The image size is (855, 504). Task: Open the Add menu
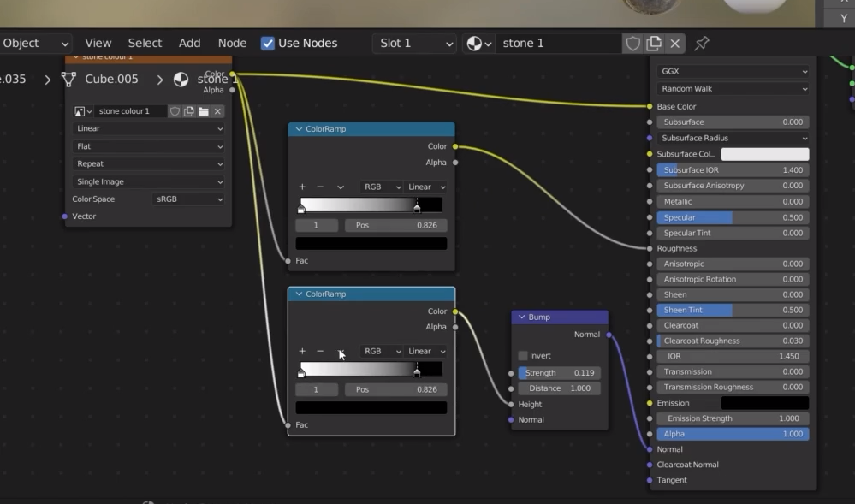[x=190, y=43]
